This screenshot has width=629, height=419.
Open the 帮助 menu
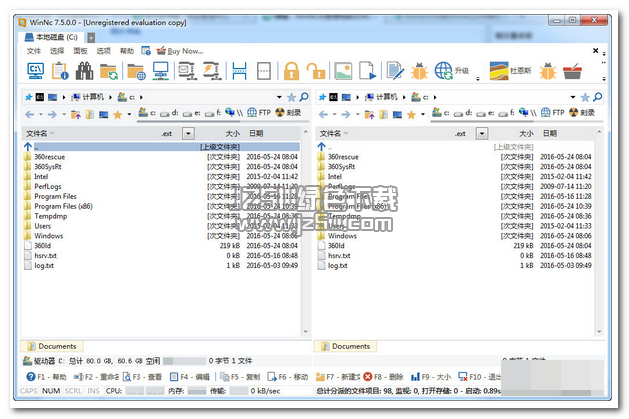pos(127,51)
